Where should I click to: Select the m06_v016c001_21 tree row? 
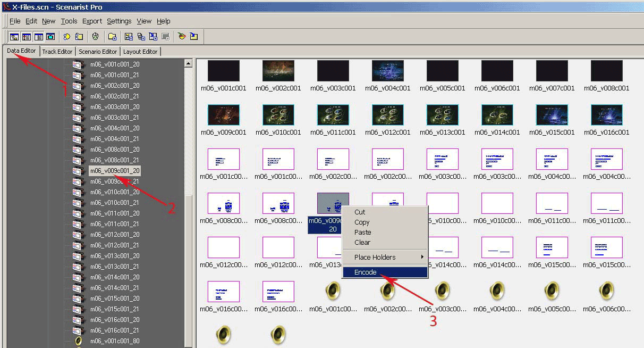(x=115, y=330)
